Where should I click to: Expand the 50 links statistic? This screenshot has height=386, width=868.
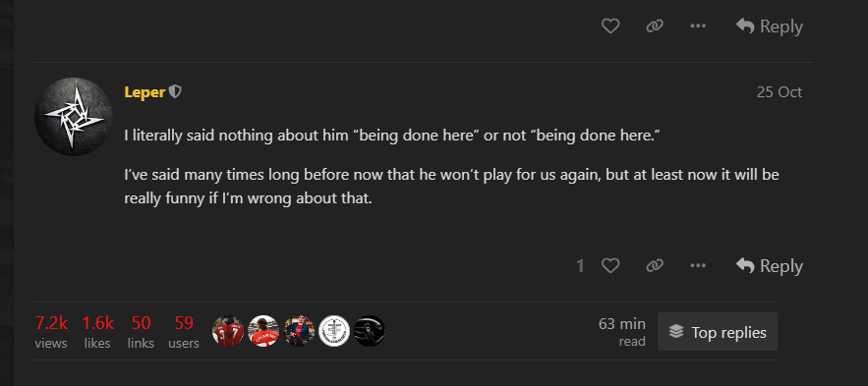(x=142, y=332)
